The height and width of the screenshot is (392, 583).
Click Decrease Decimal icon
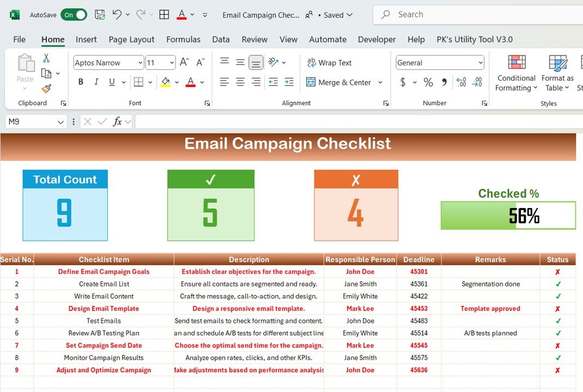click(x=477, y=82)
